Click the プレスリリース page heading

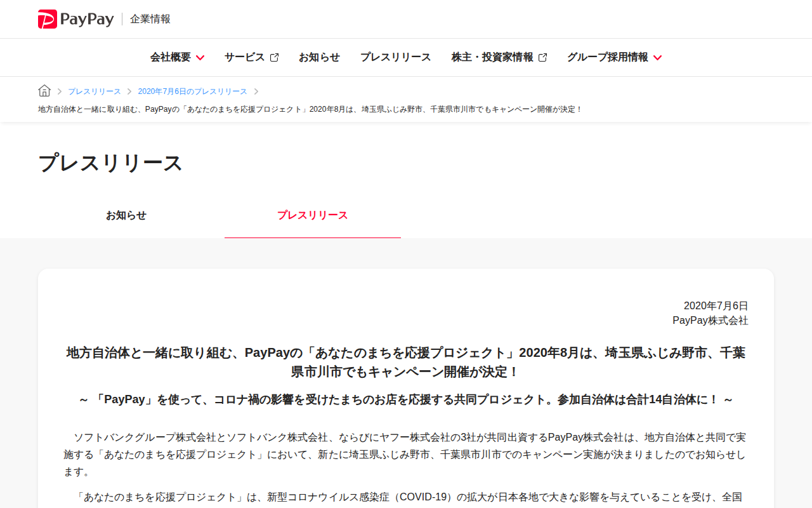click(x=110, y=163)
